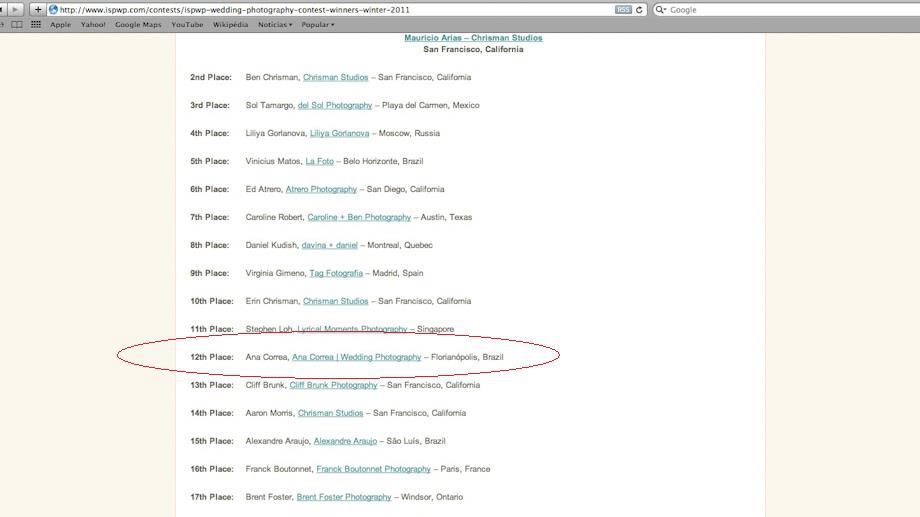Click the name 'Sol Tamargo'
920x517 pixels.
269,105
